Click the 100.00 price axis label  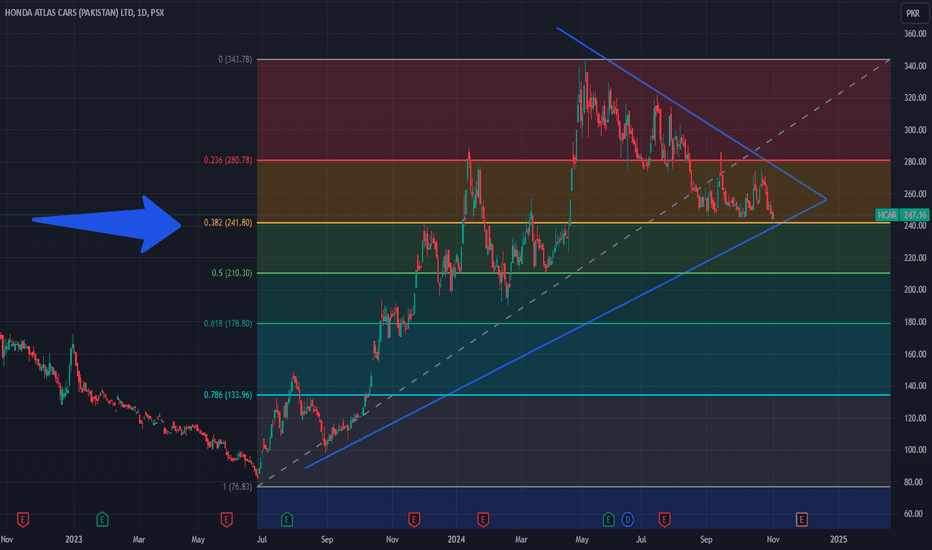915,450
